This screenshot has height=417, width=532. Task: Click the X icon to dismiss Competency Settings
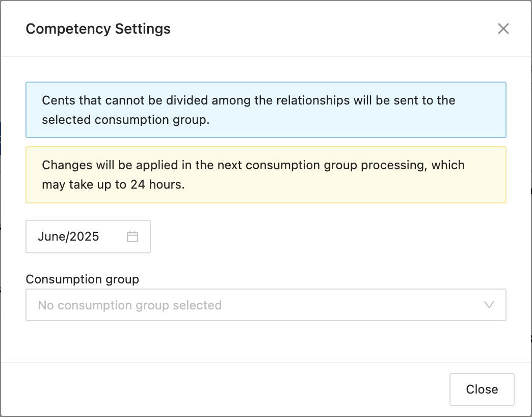(x=503, y=29)
